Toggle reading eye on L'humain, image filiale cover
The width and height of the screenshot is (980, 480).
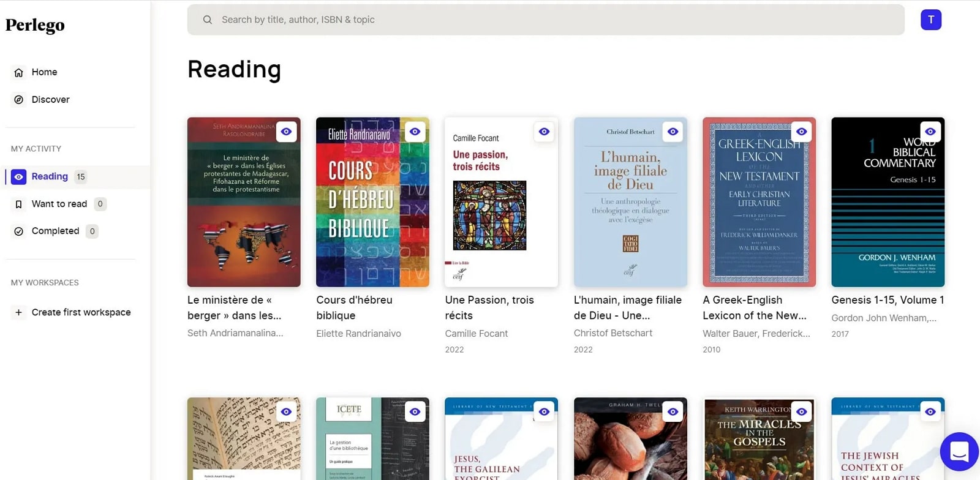(673, 132)
